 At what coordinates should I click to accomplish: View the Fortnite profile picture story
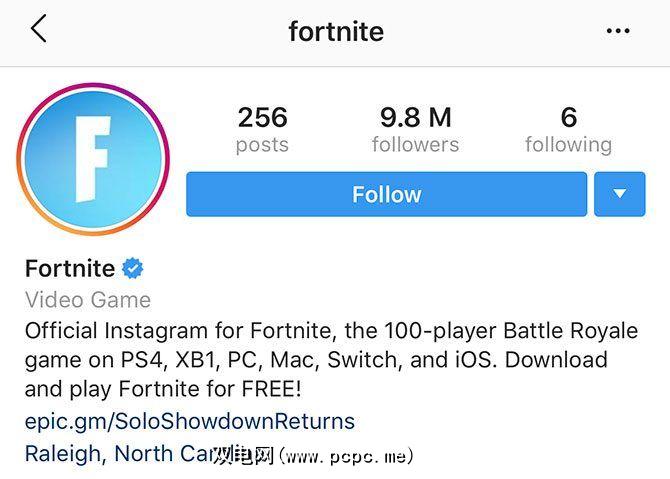93,159
